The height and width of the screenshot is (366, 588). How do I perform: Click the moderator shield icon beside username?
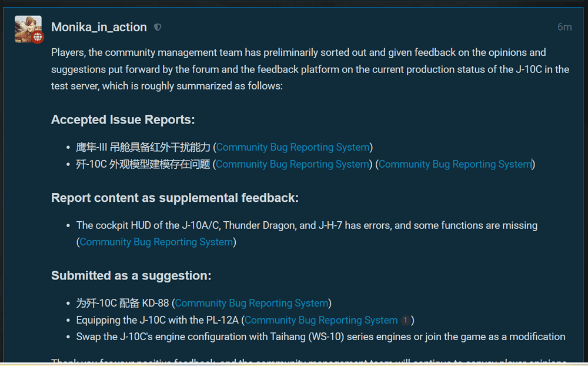pos(158,27)
